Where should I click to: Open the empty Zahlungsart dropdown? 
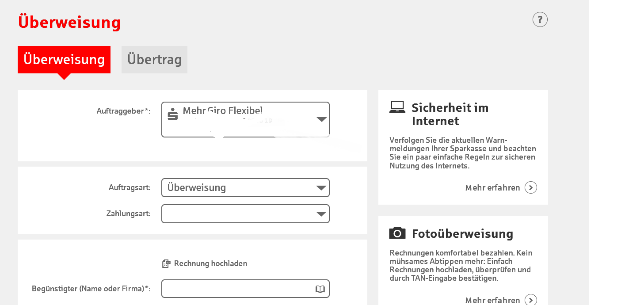245,214
